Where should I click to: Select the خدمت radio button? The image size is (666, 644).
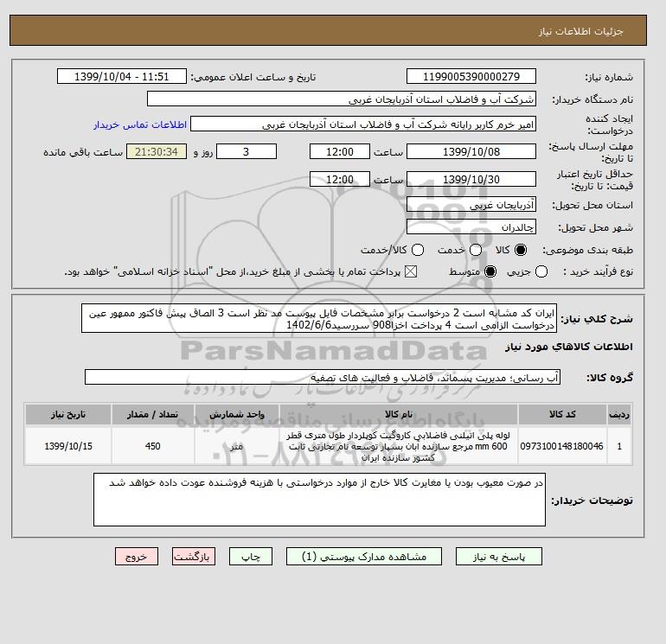476,250
